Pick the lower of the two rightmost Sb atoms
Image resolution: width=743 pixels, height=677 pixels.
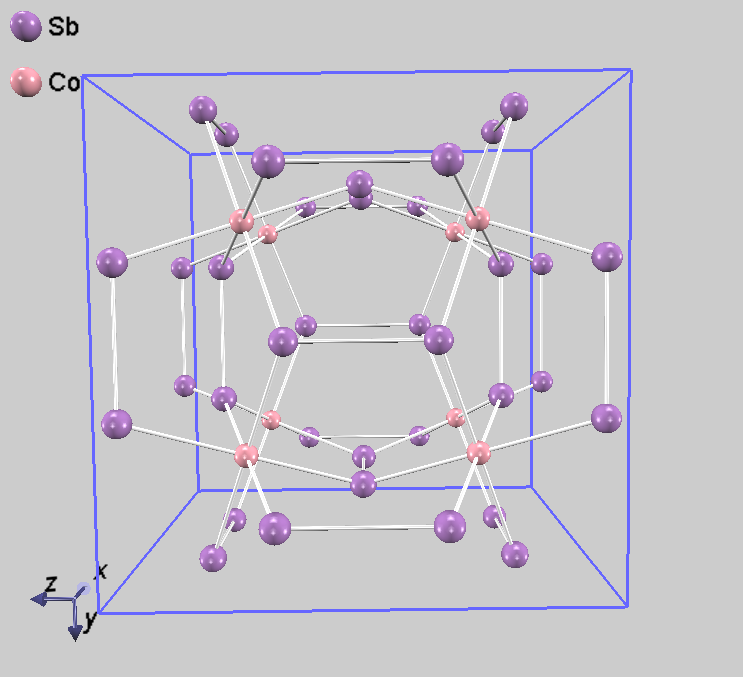point(607,418)
